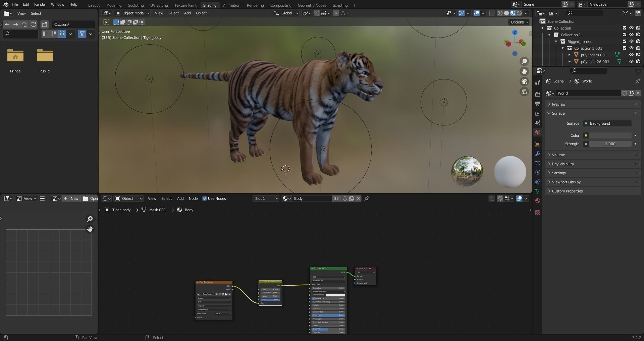Click fake user shield for Body material
This screenshot has width=644, height=341.
tap(345, 198)
